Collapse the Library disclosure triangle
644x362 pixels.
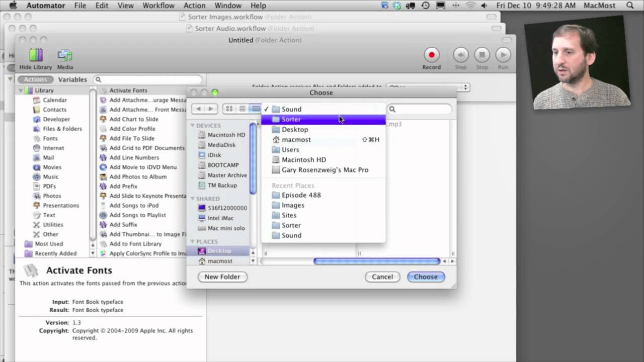click(21, 90)
